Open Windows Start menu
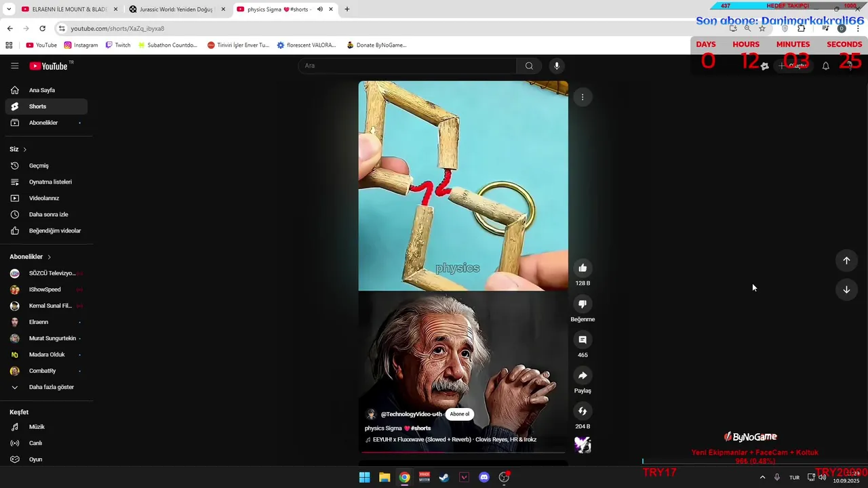The image size is (868, 488). tap(364, 477)
